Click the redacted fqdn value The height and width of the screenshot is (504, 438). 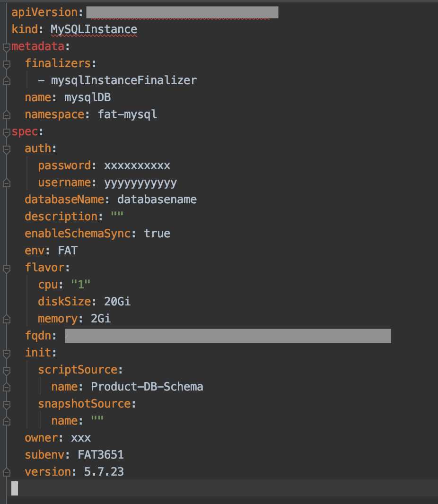(228, 336)
